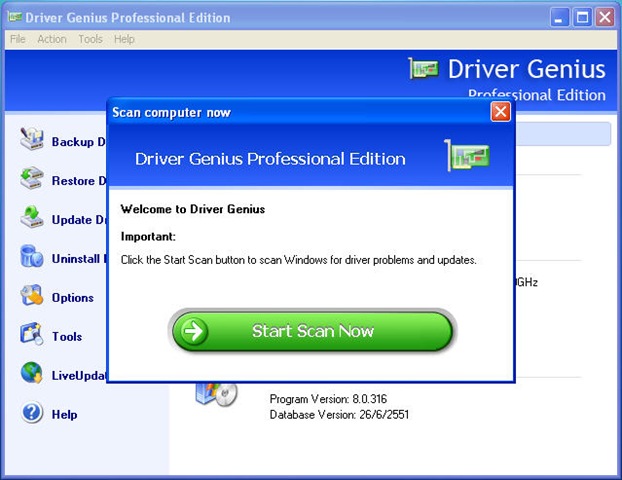
Task: Close the Driver Genius main window
Action: point(605,17)
